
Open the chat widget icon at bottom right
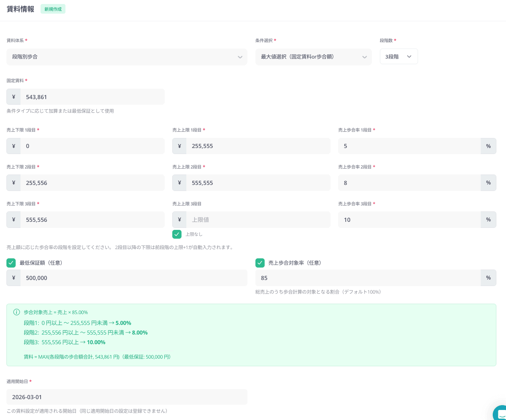[500, 413]
